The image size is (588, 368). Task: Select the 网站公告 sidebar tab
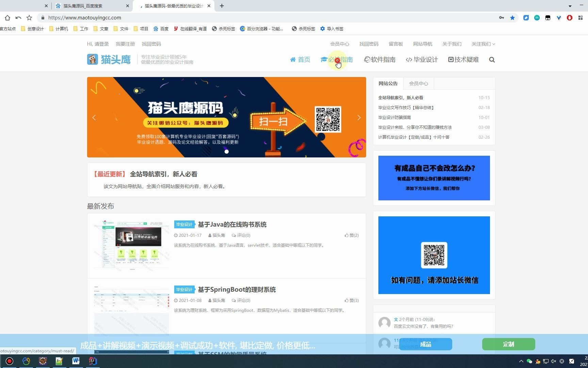(x=388, y=83)
